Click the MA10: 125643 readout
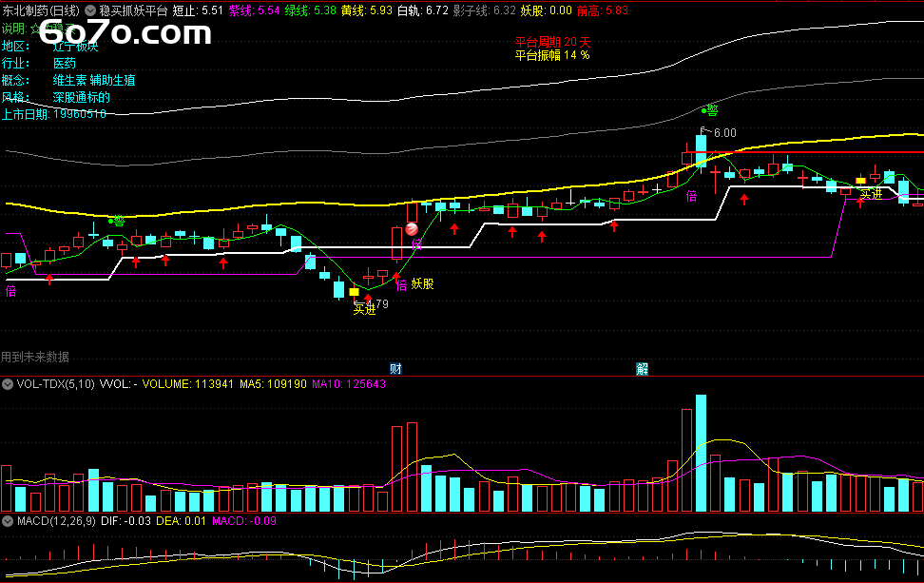The height and width of the screenshot is (583, 924). click(349, 384)
